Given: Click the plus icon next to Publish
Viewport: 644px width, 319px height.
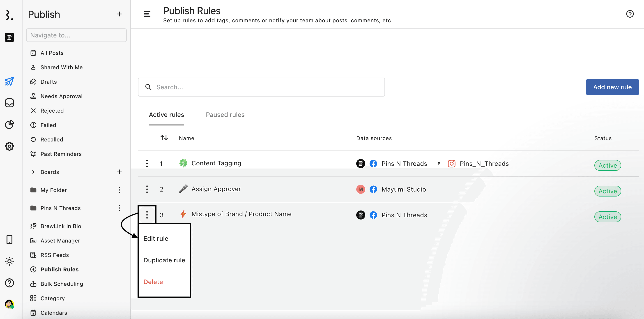Looking at the screenshot, I should pos(119,14).
